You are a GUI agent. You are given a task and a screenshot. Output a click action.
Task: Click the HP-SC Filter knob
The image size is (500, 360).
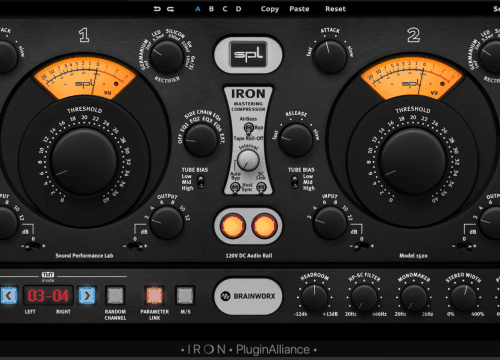tap(364, 298)
